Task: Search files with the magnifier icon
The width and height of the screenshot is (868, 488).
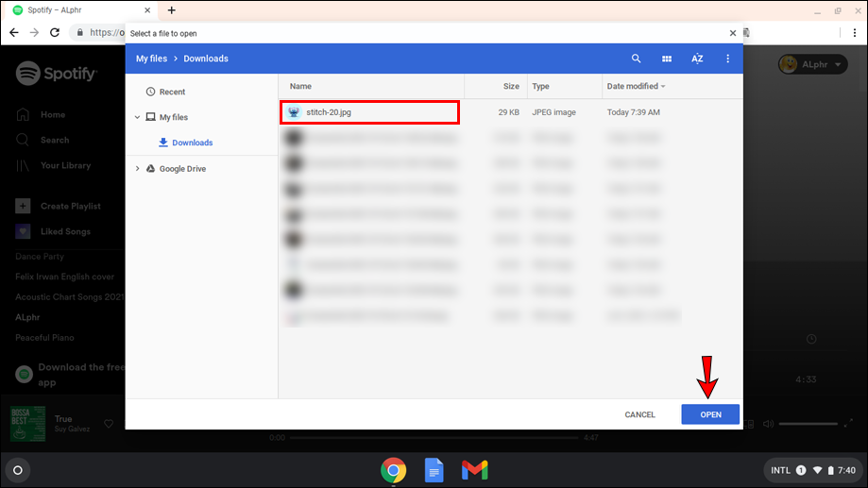Action: click(636, 59)
